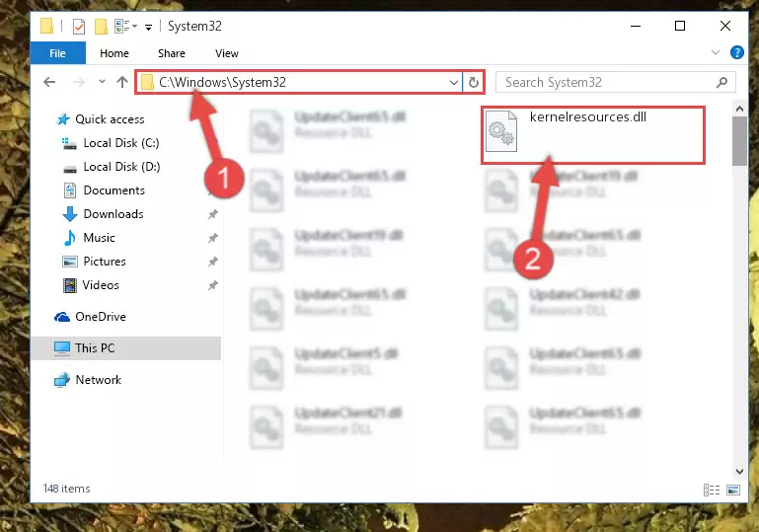This screenshot has height=532, width=759.
Task: Minimize the System32 window
Action: point(636,26)
